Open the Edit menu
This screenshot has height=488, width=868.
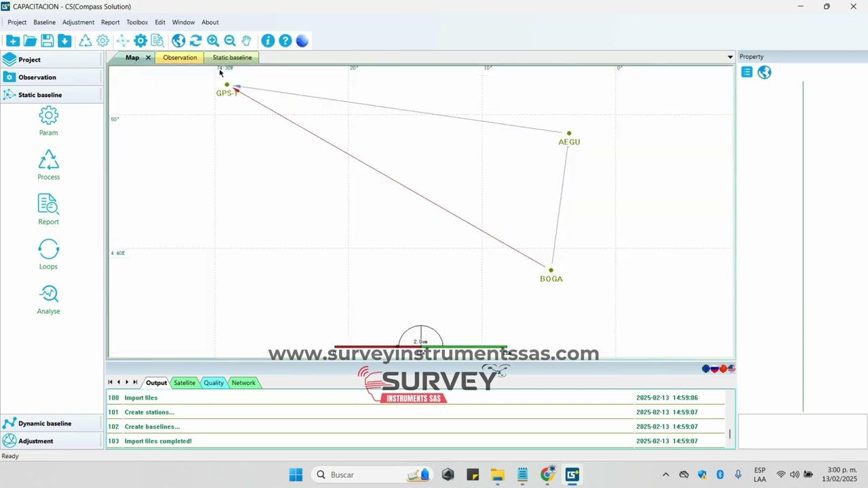[x=160, y=22]
